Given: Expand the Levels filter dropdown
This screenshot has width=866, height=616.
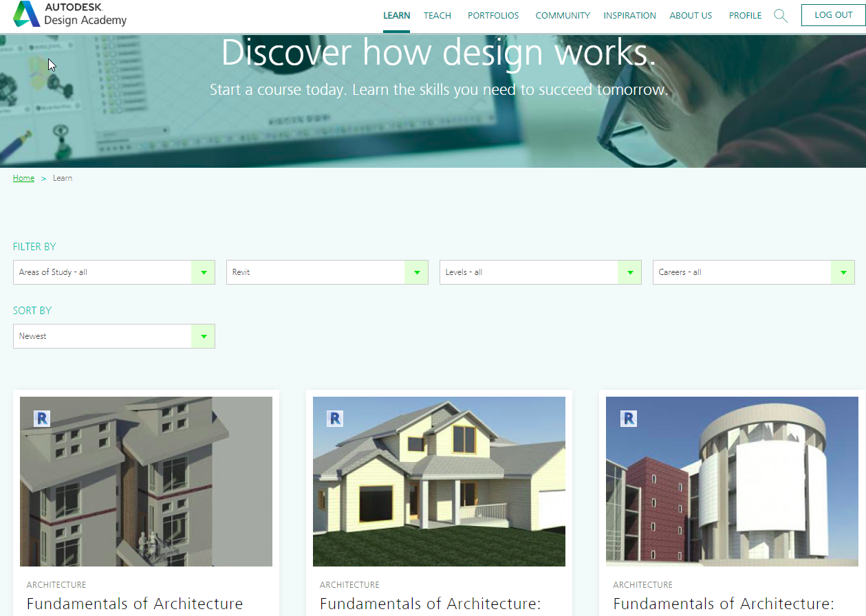Looking at the screenshot, I should [x=541, y=272].
